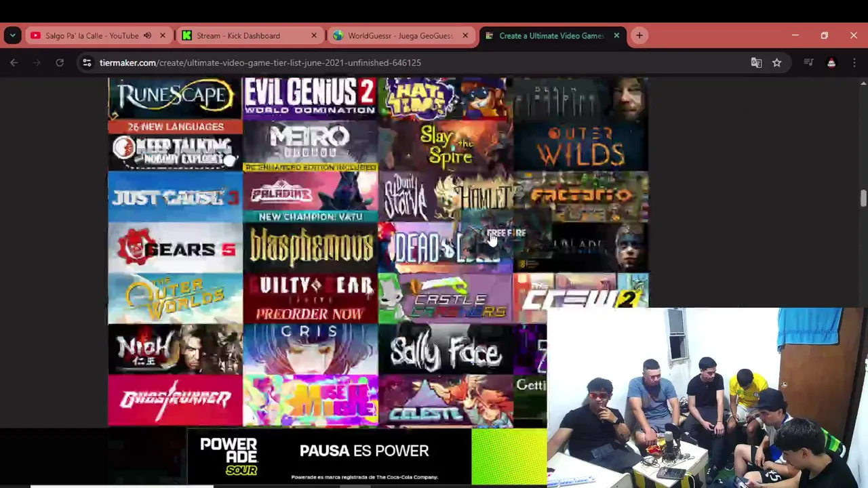Screen dimensions: 868x488
Task: Go back to the previous page
Action: 14,62
